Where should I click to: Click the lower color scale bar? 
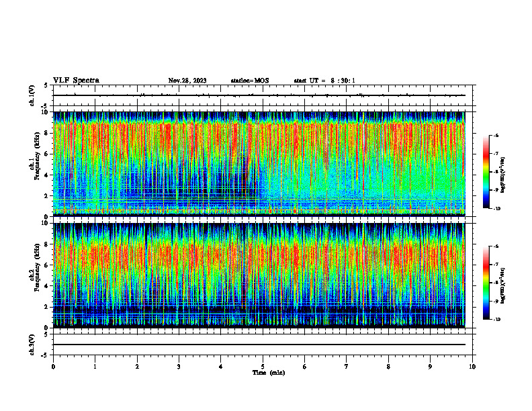point(486,283)
